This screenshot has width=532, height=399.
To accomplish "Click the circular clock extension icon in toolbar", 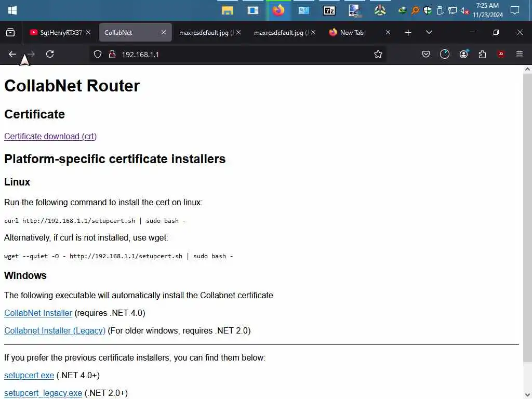I will tap(445, 54).
